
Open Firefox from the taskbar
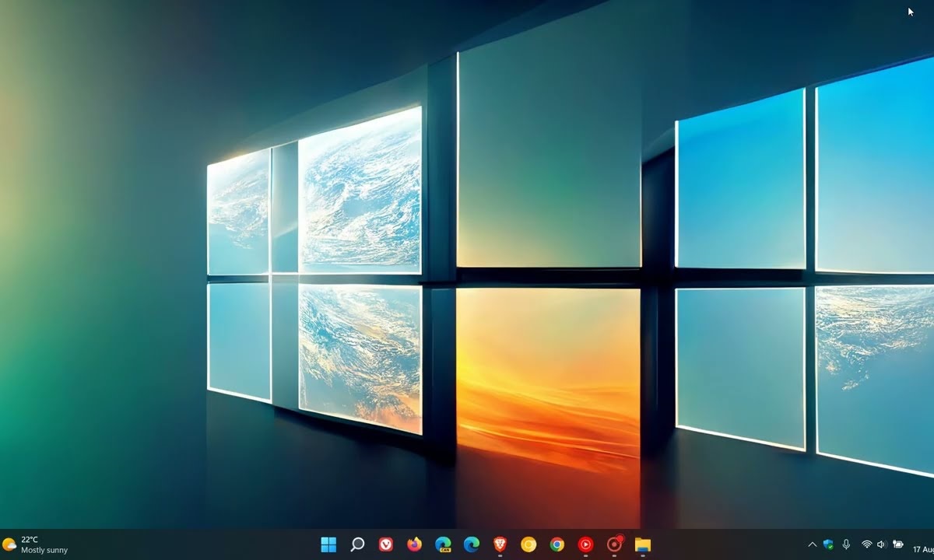click(414, 545)
